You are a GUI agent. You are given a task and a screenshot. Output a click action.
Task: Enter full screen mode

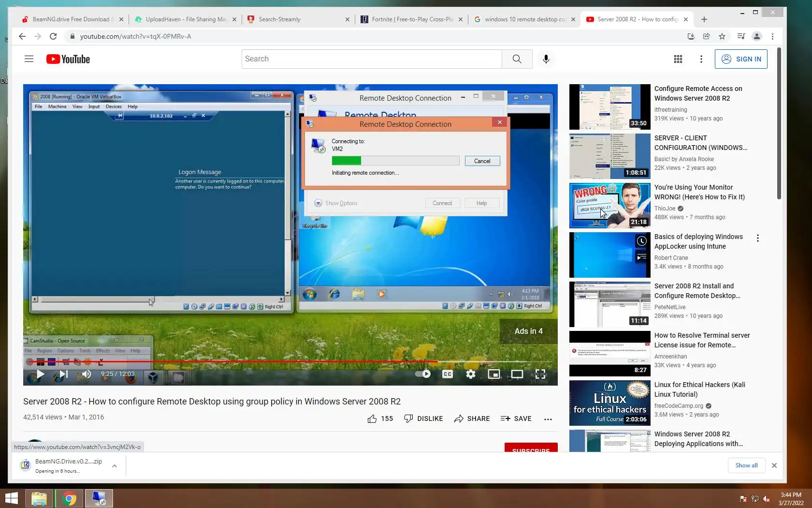pyautogui.click(x=540, y=374)
